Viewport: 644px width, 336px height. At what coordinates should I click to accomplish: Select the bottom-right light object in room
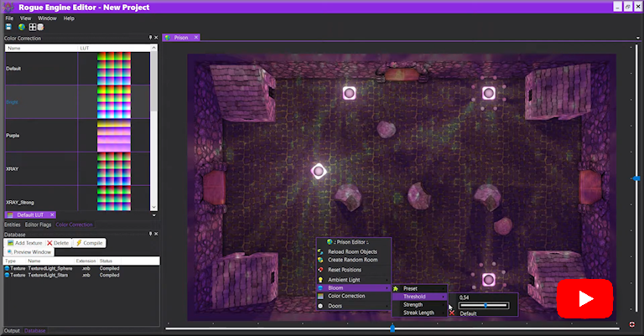click(x=488, y=280)
